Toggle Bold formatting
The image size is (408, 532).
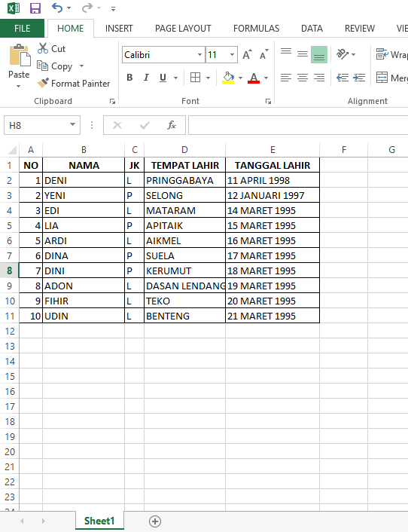[x=129, y=78]
